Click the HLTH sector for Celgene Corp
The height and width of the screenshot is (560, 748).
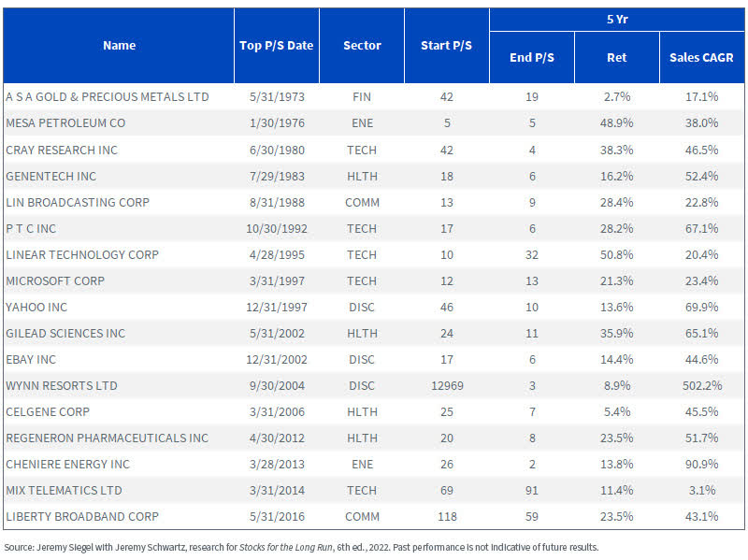pos(362,412)
